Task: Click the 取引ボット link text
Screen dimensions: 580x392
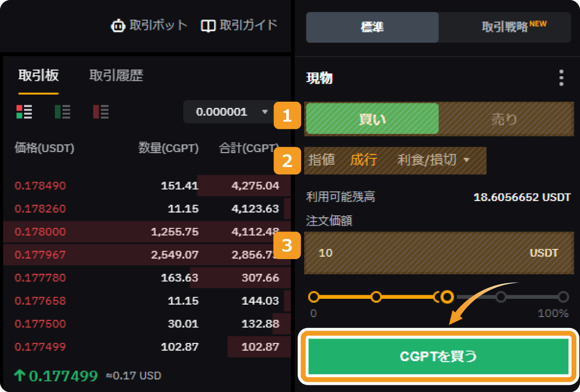Action: pos(158,25)
